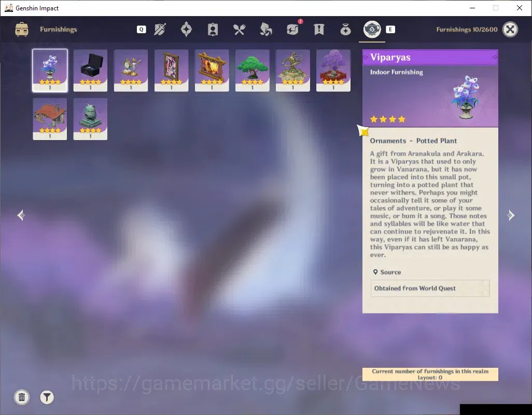Open the filter funnel icon
Image resolution: width=532 pixels, height=415 pixels.
click(x=47, y=397)
